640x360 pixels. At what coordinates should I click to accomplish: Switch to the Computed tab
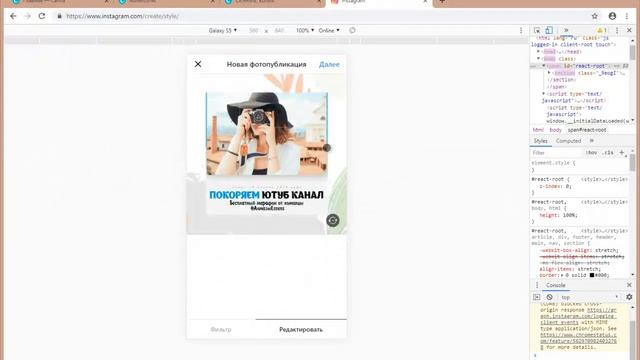[x=568, y=141]
